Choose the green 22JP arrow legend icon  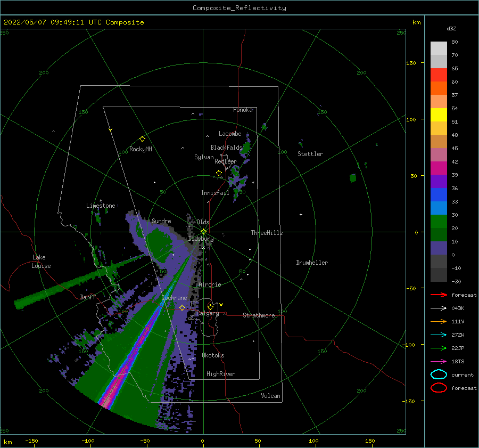[439, 348]
